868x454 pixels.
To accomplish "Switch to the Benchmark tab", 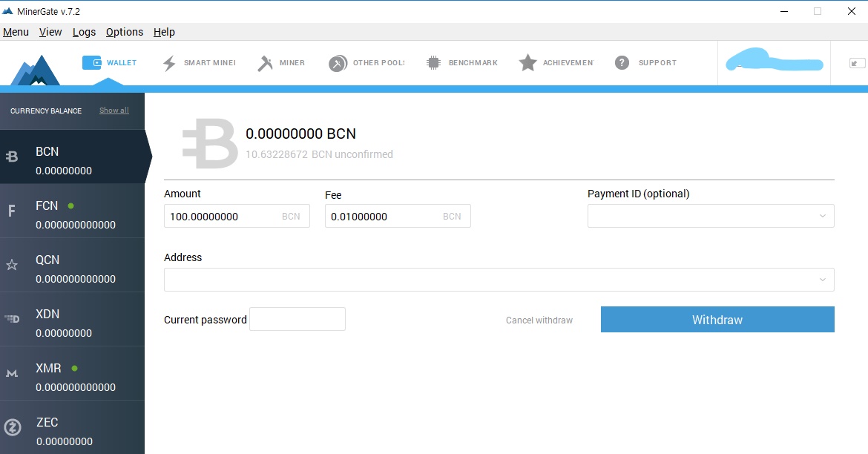I will 473,63.
